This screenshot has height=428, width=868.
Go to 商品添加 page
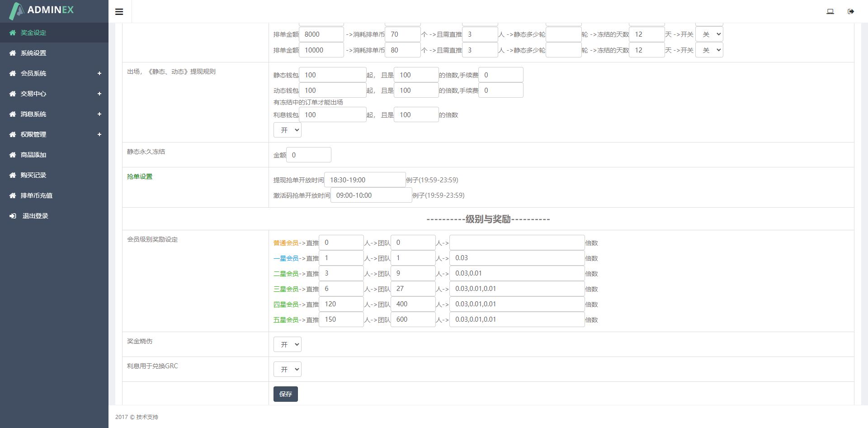pyautogui.click(x=54, y=155)
